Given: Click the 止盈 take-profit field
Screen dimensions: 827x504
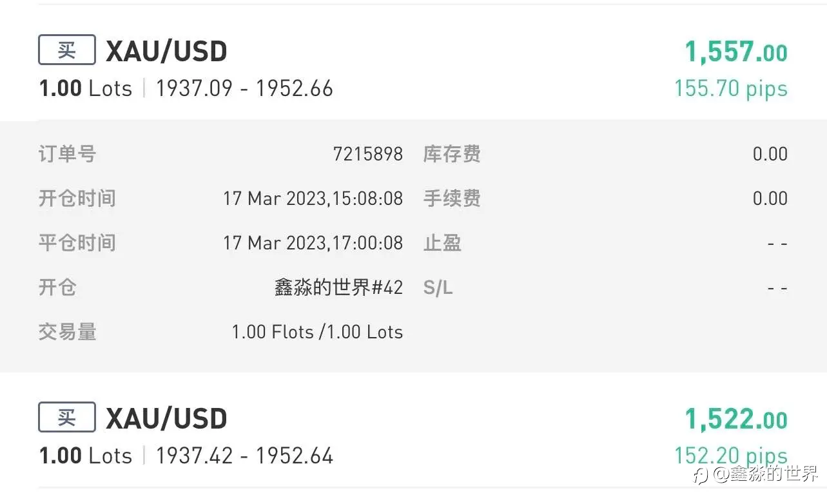Looking at the screenshot, I should point(777,244).
